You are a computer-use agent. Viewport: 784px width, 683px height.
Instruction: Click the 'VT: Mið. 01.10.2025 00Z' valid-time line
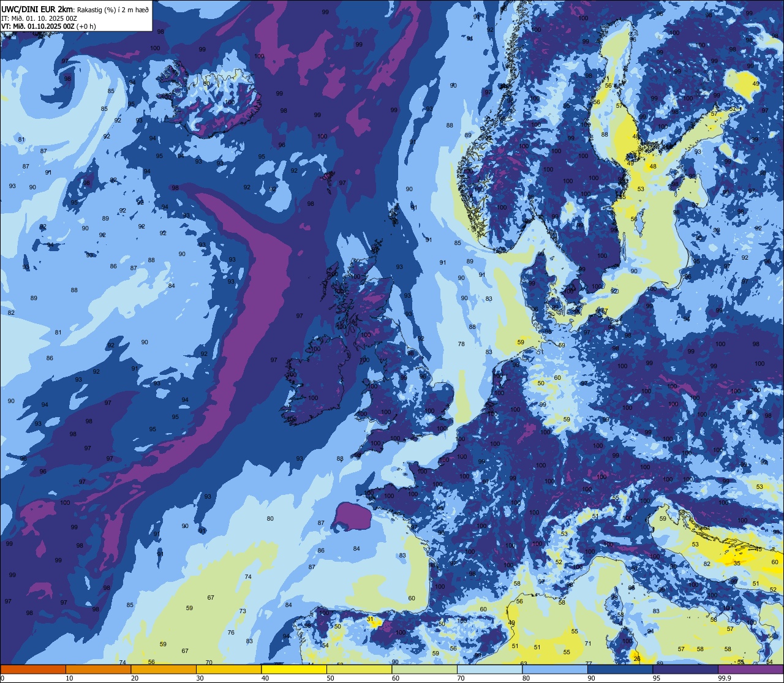coord(37,26)
